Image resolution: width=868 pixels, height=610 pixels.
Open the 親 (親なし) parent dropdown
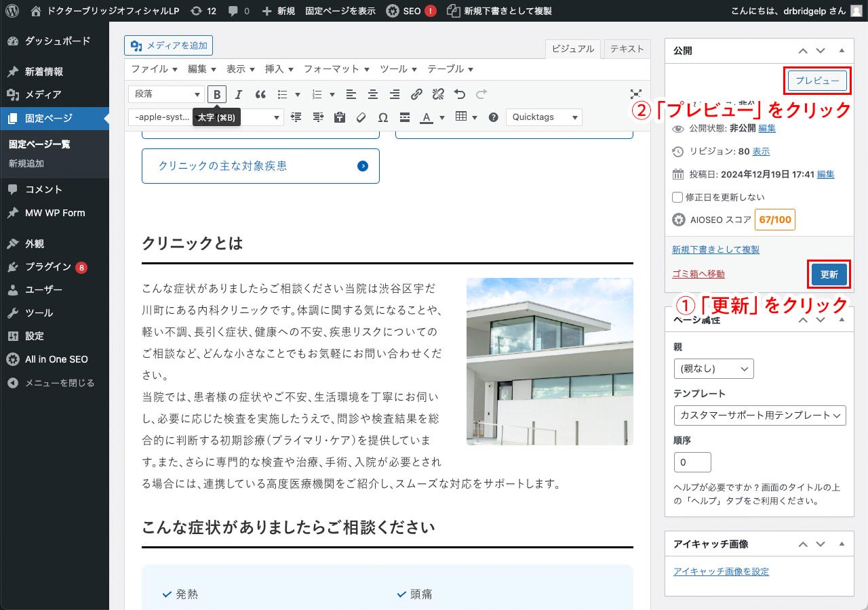pos(713,369)
